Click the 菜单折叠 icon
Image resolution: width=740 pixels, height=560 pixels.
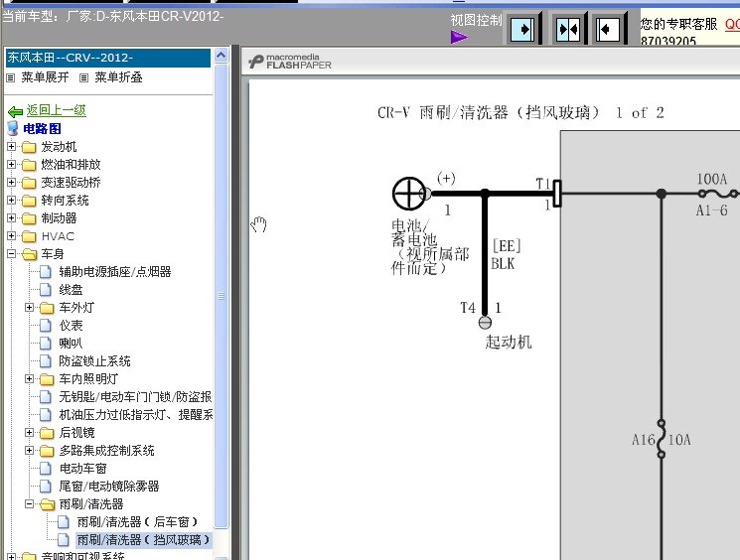pos(84,77)
